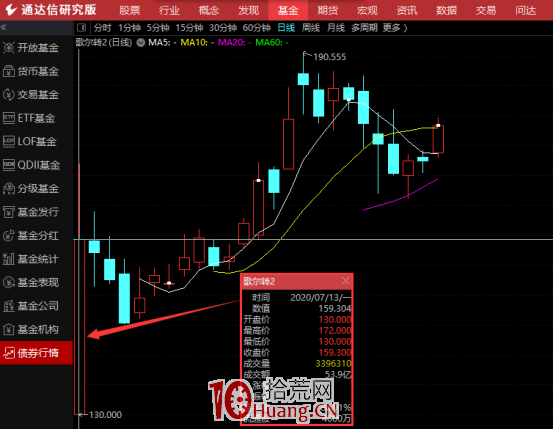
Task: Switch chart to 5分钟 period
Action: pyautogui.click(x=158, y=28)
